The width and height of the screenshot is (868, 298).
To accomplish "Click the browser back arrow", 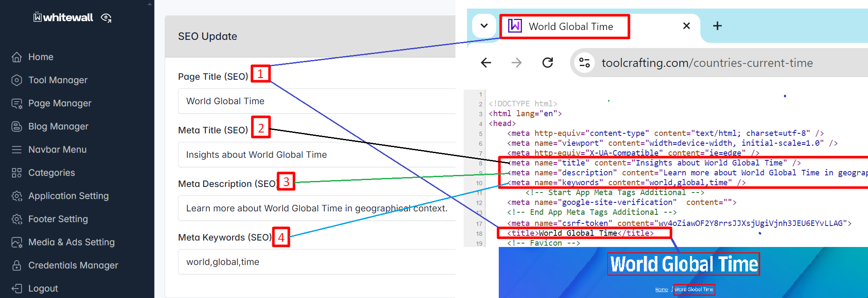I will 486,63.
